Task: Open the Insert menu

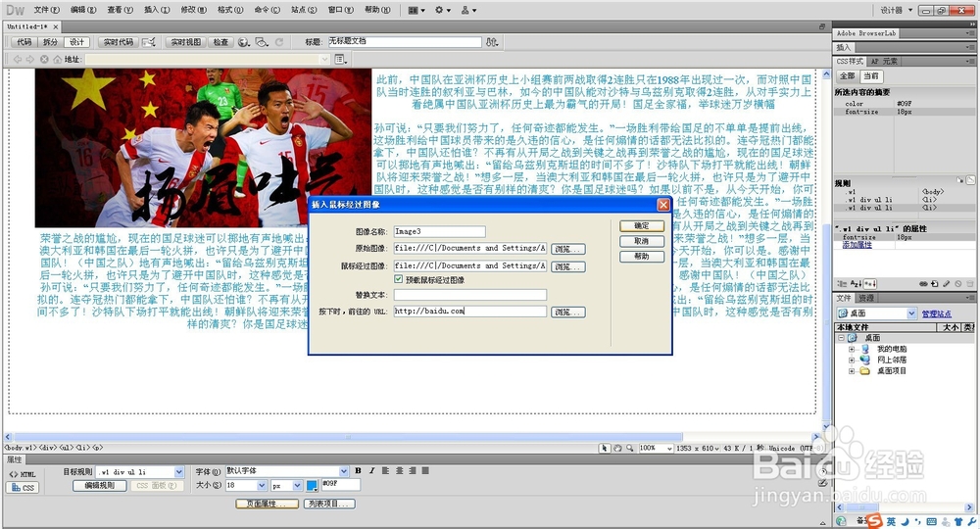Action: pyautogui.click(x=156, y=10)
